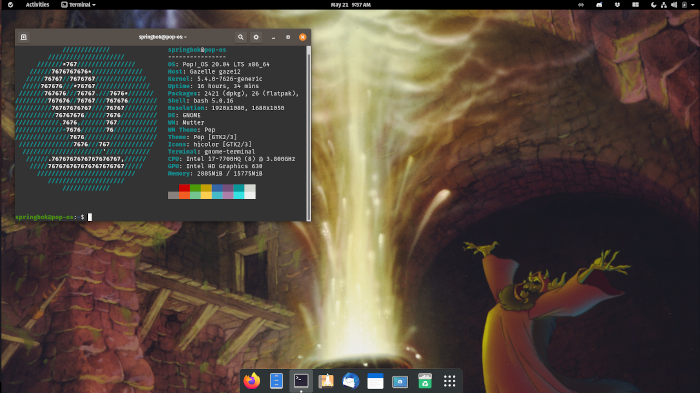Open a new tab in the terminal
Screen dimensions: 700x393
point(24,37)
